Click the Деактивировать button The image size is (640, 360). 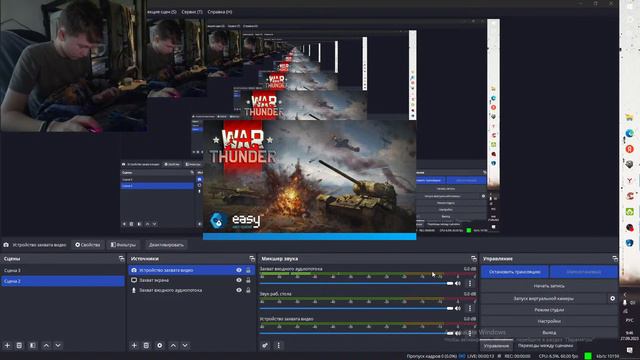point(166,245)
